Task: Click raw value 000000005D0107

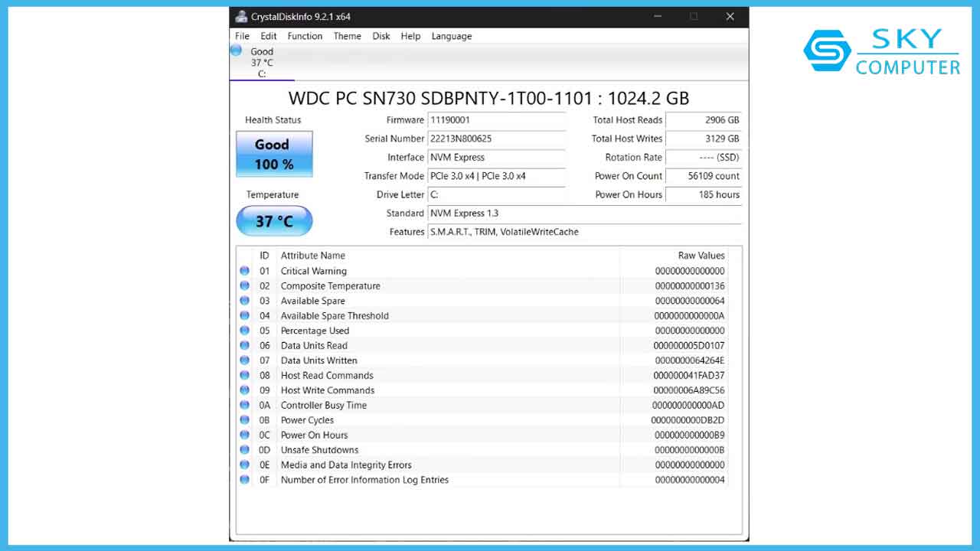Action: [x=689, y=345]
